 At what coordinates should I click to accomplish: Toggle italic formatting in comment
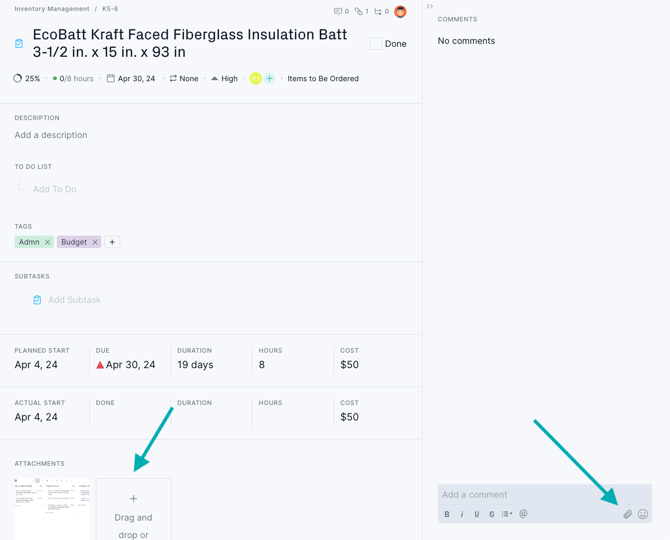point(462,514)
